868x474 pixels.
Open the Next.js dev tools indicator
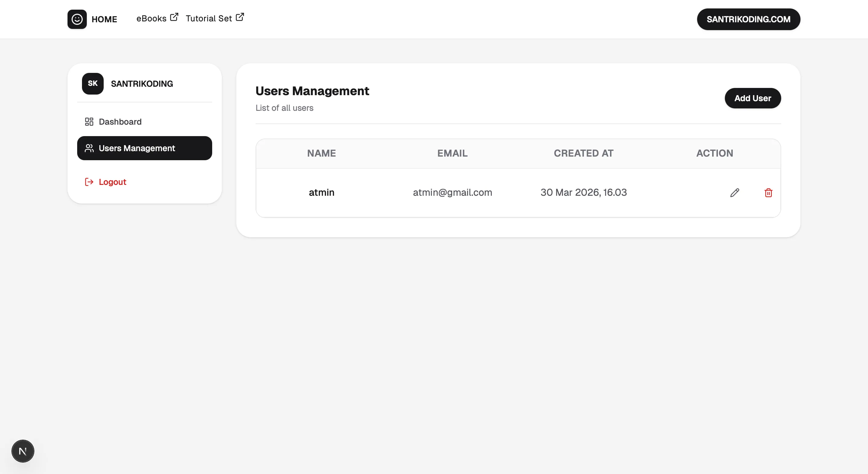tap(23, 451)
